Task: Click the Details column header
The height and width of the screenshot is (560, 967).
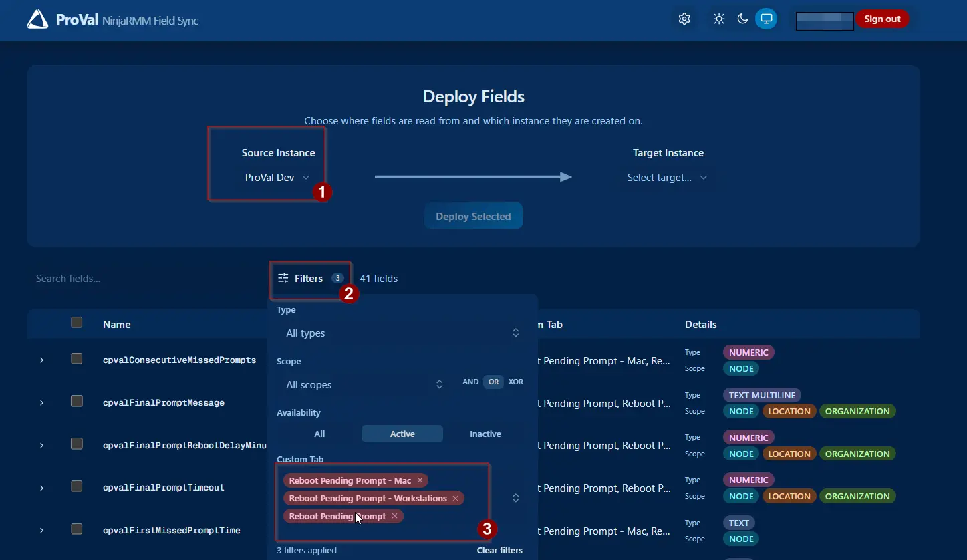Action: point(701,324)
